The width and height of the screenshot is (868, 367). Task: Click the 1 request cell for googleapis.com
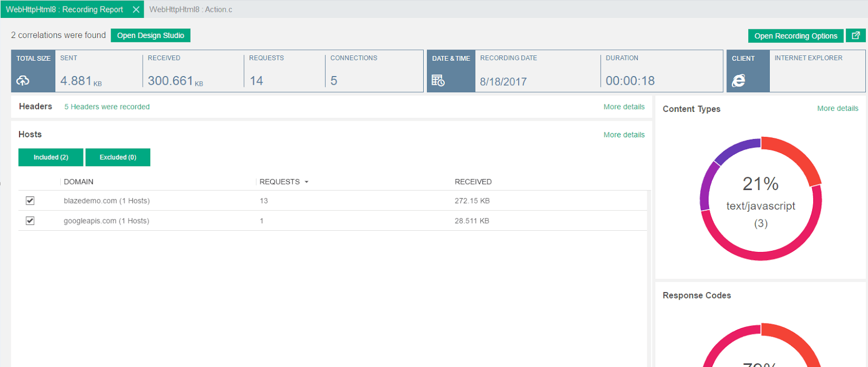pyautogui.click(x=261, y=221)
